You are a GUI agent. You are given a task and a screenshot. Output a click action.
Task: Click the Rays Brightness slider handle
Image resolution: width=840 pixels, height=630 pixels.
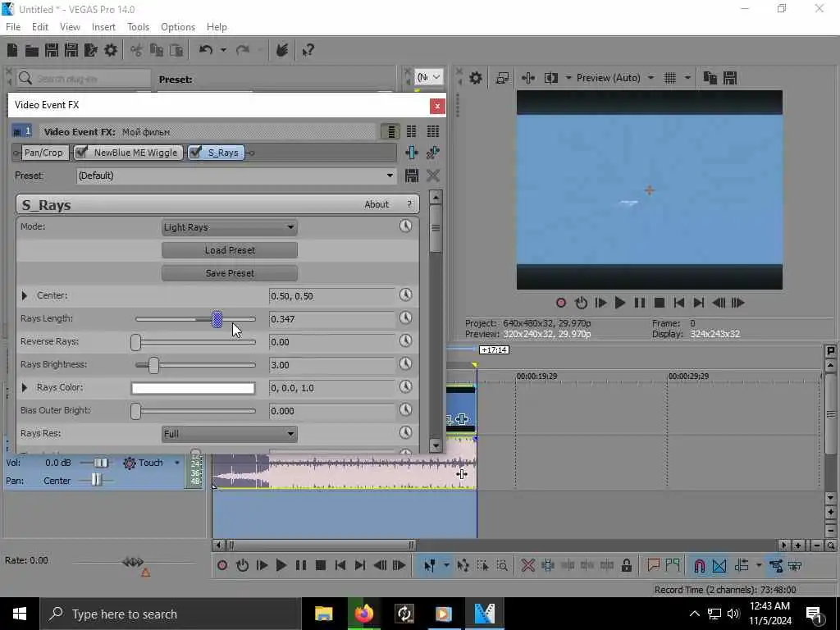coord(153,365)
